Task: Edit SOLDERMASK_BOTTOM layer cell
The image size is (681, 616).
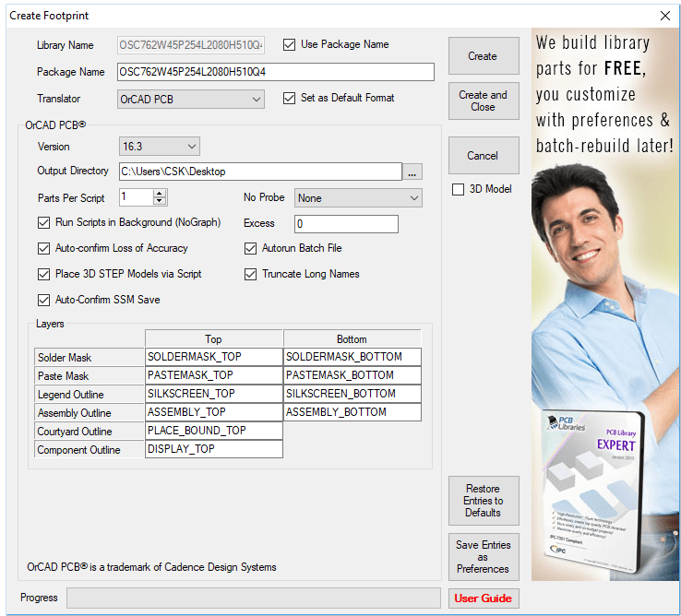Action: click(352, 357)
